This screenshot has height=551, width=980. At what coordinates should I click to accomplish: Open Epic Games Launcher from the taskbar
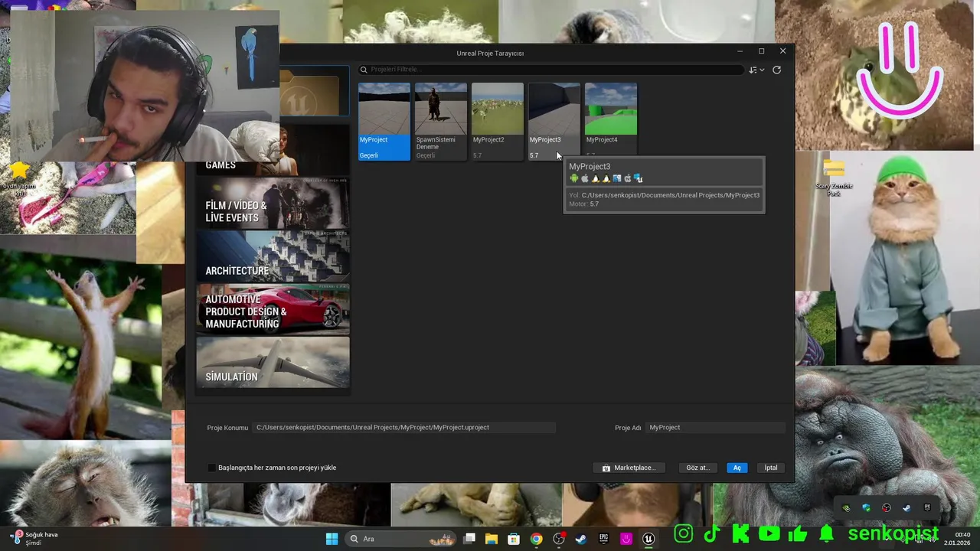(x=603, y=539)
